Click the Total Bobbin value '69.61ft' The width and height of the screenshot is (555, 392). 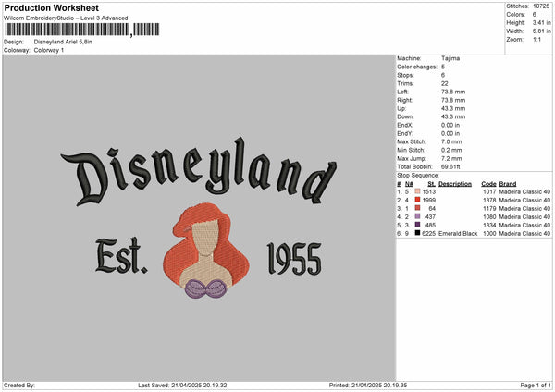[450, 166]
